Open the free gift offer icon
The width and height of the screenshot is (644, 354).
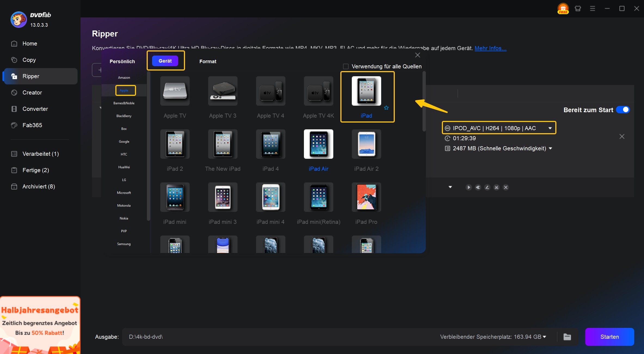click(563, 8)
